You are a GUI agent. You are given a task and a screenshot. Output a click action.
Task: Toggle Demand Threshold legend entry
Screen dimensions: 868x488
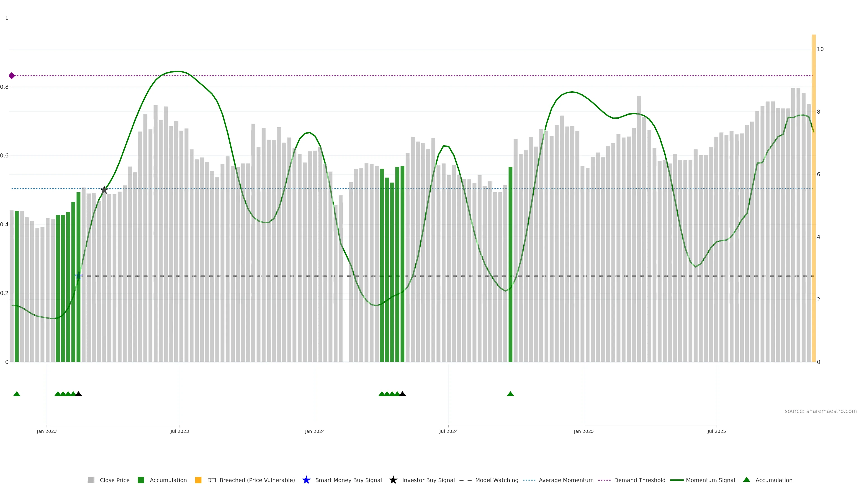coord(639,480)
